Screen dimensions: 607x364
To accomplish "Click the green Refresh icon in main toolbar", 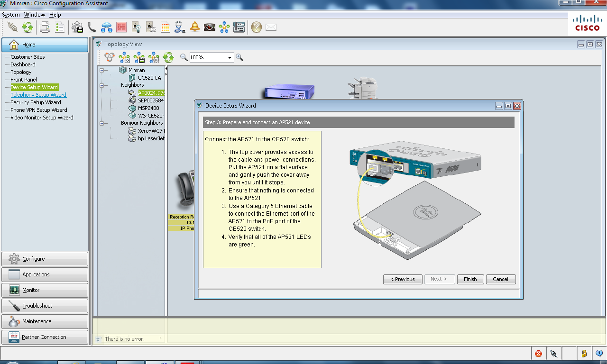I will pos(28,27).
